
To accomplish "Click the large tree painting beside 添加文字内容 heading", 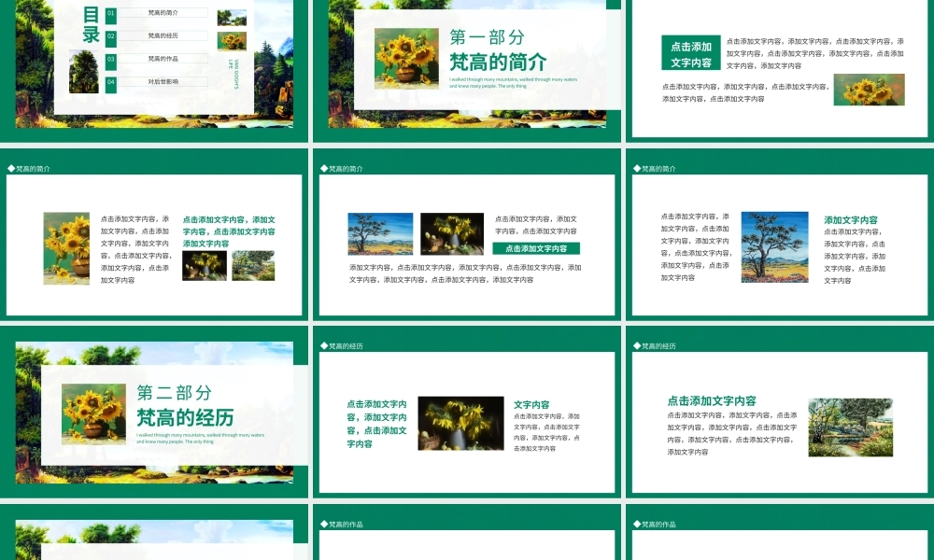I will coord(774,247).
